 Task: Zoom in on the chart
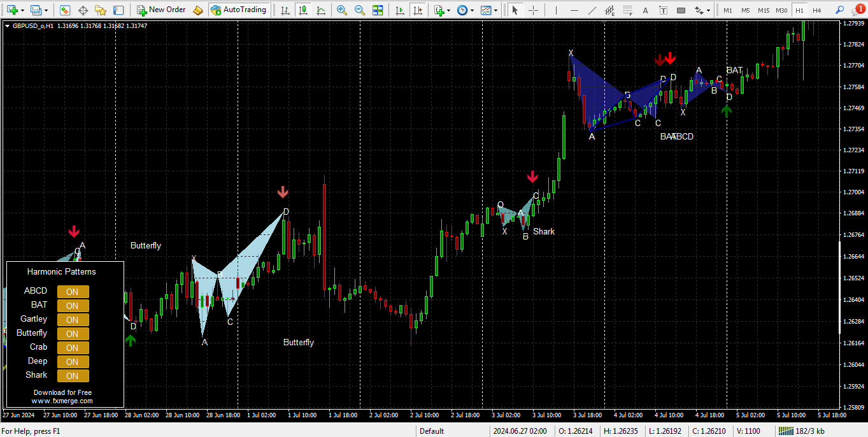pos(342,10)
